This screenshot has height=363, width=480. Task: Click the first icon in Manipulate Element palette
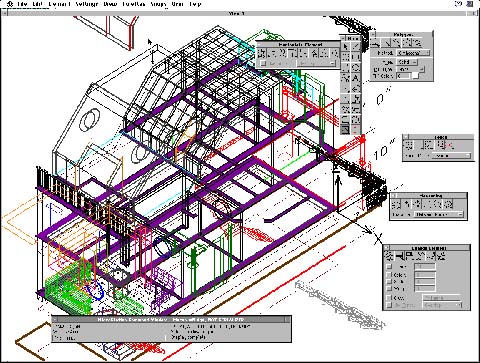click(262, 53)
